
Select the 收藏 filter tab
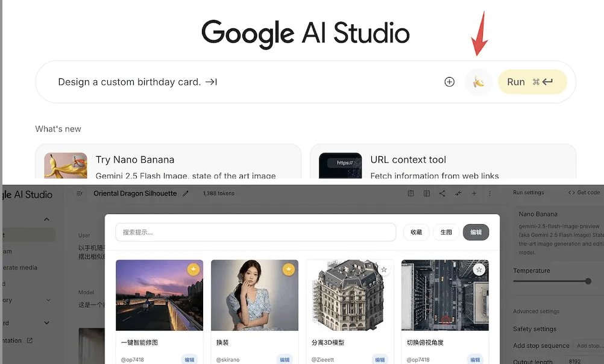click(417, 232)
